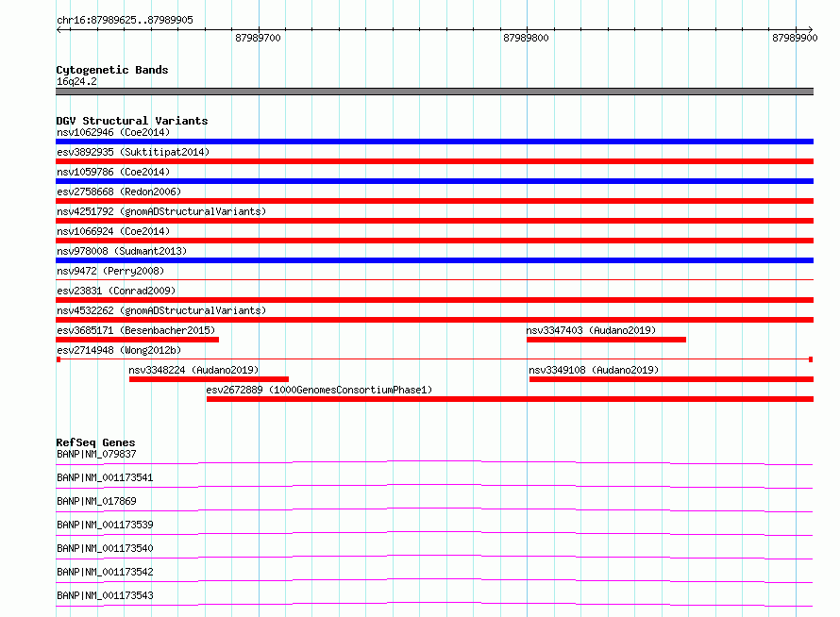Screen dimensions: 840x617
Task: Click the red bar under esv2758668
Action: pos(434,201)
